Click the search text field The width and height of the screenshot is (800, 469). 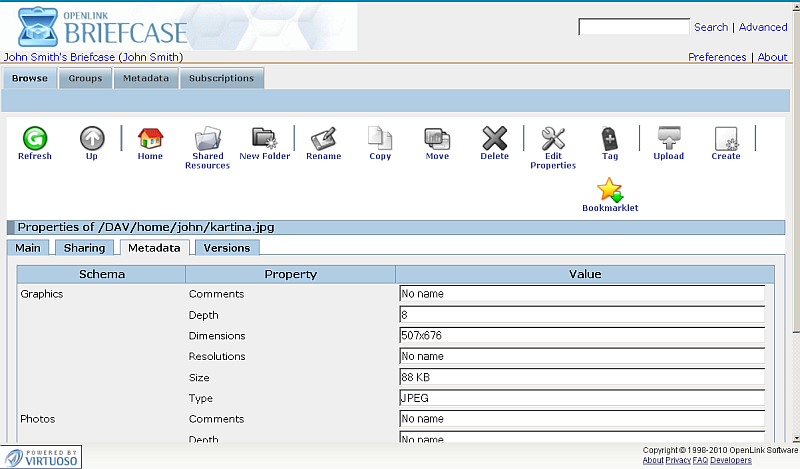pos(633,27)
